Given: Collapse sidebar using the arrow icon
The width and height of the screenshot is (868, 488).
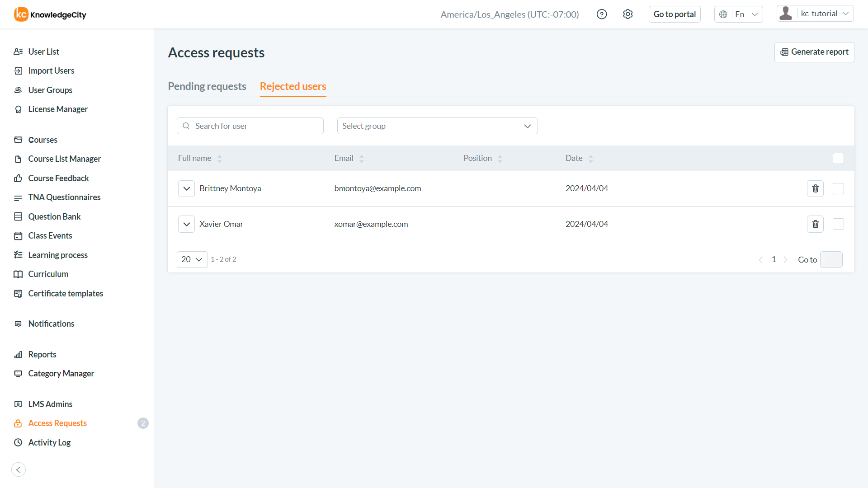Looking at the screenshot, I should point(19,469).
